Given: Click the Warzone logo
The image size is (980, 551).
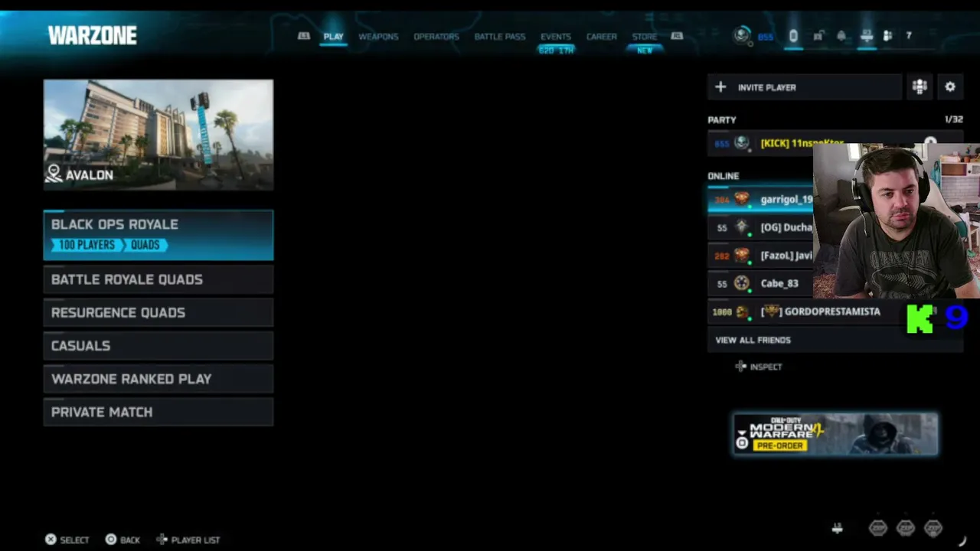Looking at the screenshot, I should (x=93, y=35).
